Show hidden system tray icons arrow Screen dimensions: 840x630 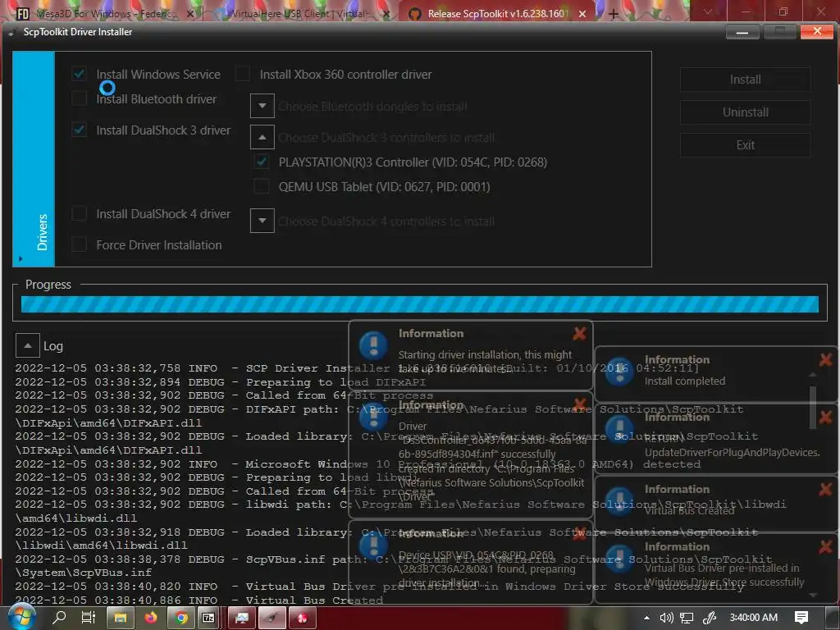pyautogui.click(x=646, y=618)
